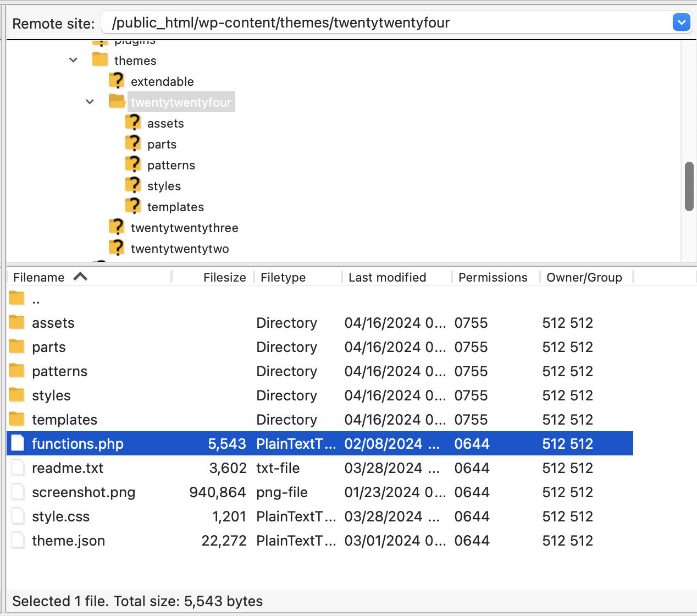
Task: Click the templates folder icon in file list
Action: pos(17,419)
